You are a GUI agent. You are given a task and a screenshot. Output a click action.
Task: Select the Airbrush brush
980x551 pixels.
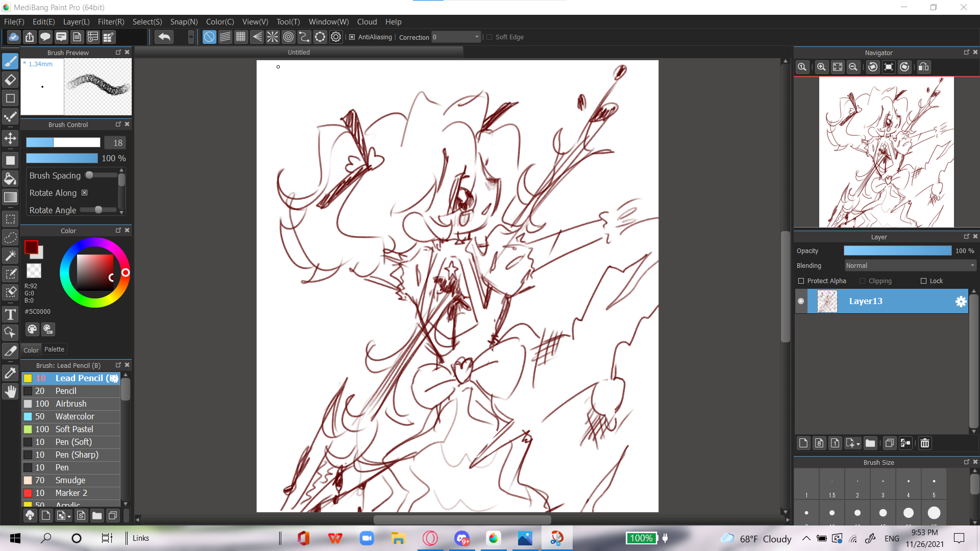(71, 404)
